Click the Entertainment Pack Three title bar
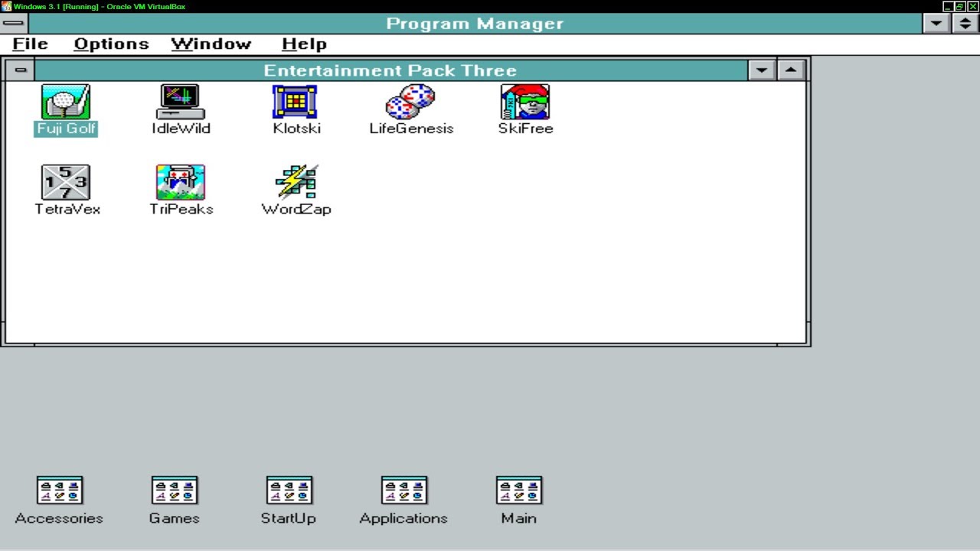Viewport: 980px width, 551px height. (x=390, y=70)
